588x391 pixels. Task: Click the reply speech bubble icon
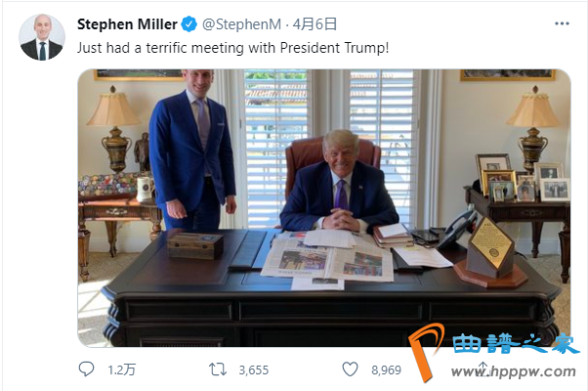pos(87,369)
